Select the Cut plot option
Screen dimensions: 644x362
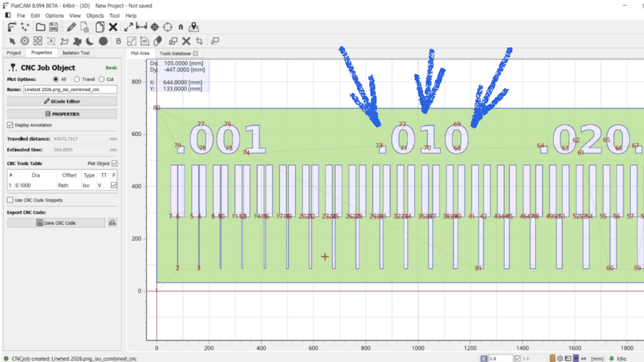[x=102, y=79]
